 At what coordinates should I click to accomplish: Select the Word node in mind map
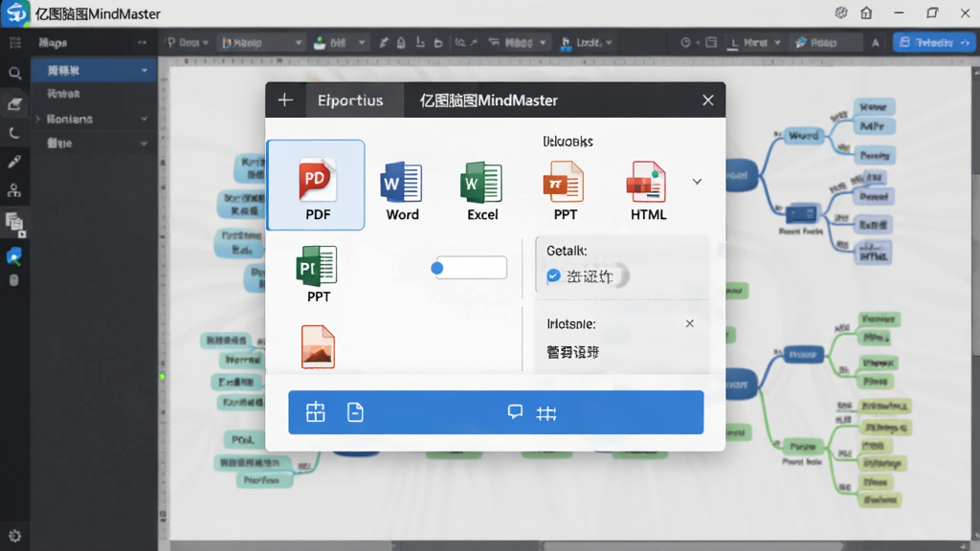803,136
